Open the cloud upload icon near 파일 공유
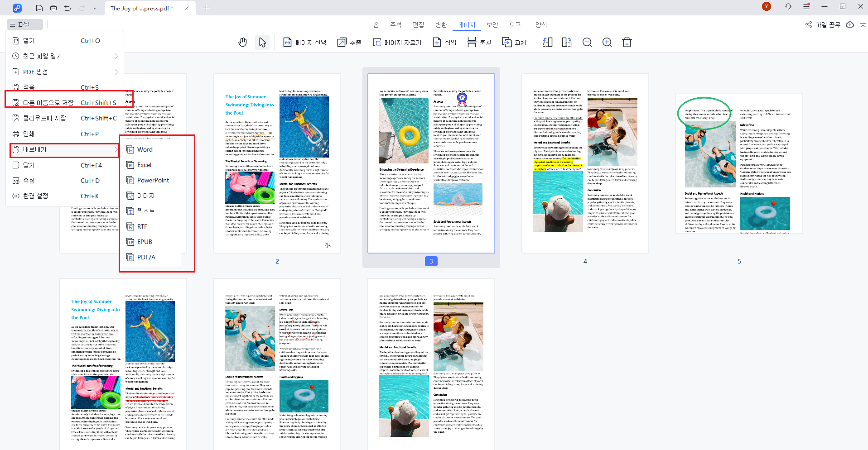The image size is (868, 450). (849, 25)
